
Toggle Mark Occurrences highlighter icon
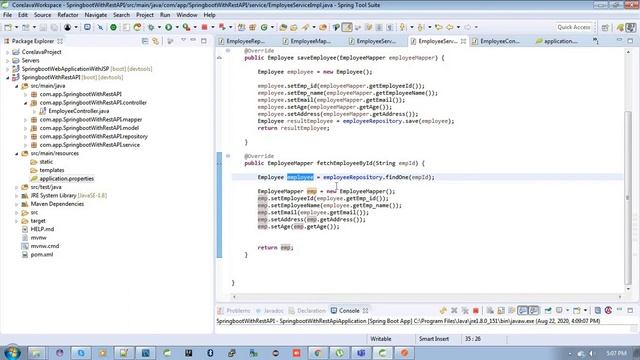click(x=347, y=27)
